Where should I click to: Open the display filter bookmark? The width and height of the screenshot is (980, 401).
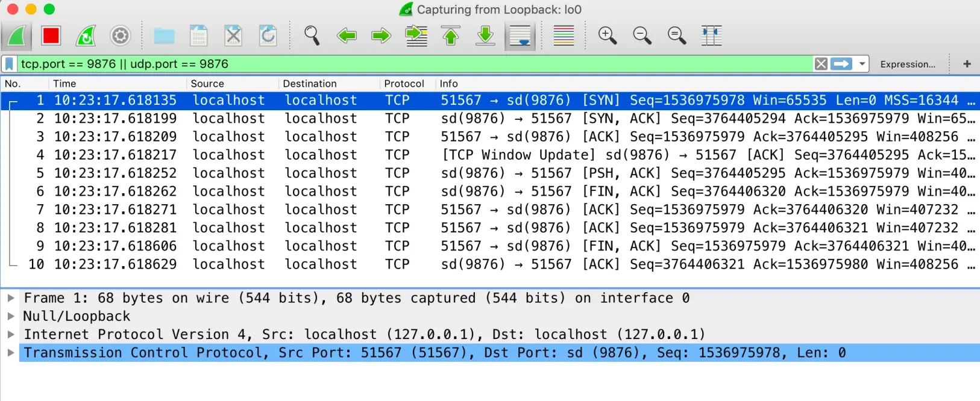[10, 64]
